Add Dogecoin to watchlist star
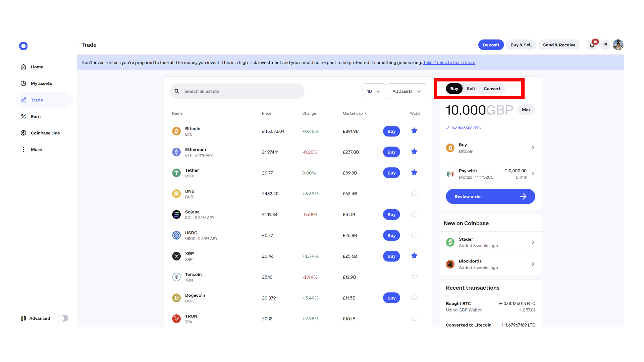This screenshot has height=362, width=644. click(x=414, y=297)
